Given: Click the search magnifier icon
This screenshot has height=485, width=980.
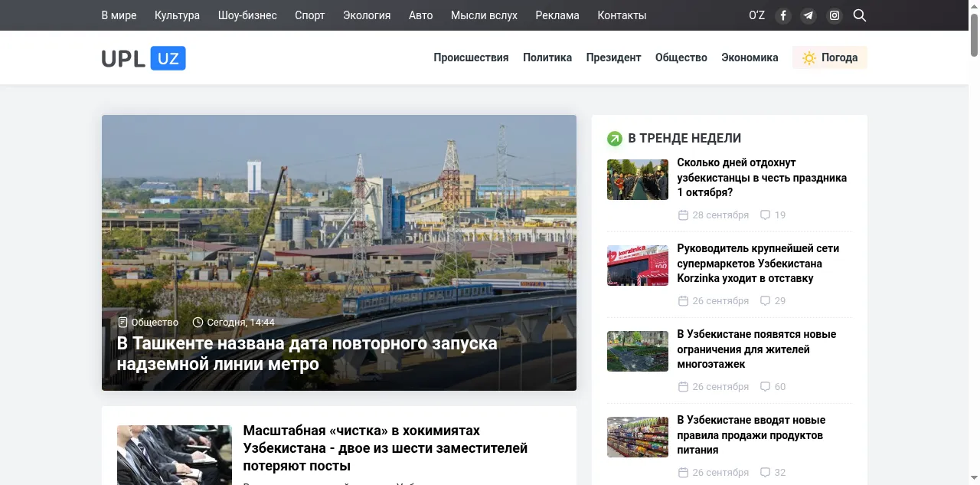Looking at the screenshot, I should (x=860, y=15).
